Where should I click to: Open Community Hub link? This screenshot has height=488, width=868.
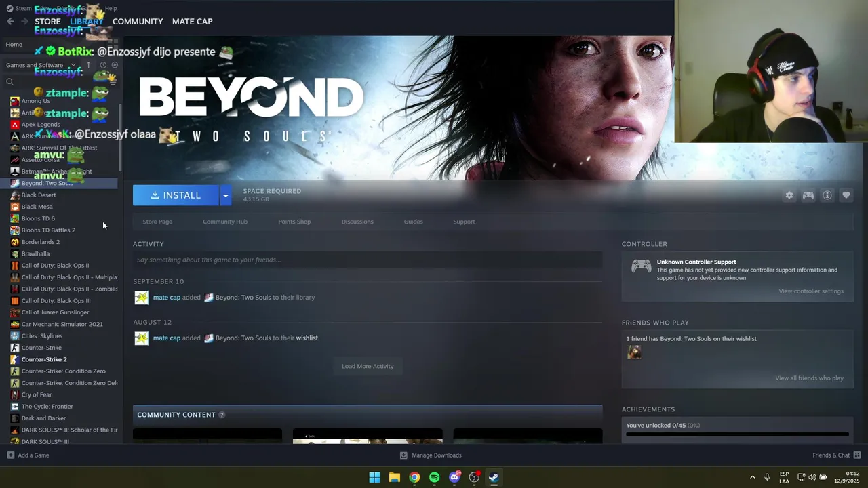click(225, 222)
